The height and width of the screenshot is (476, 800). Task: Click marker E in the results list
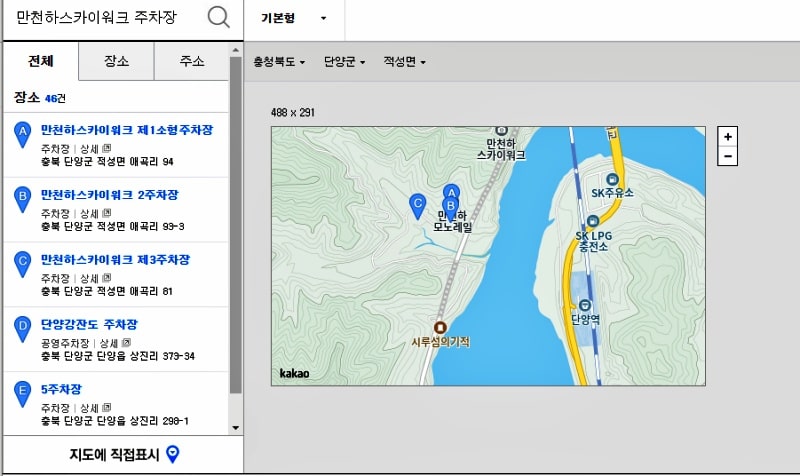[x=22, y=394]
